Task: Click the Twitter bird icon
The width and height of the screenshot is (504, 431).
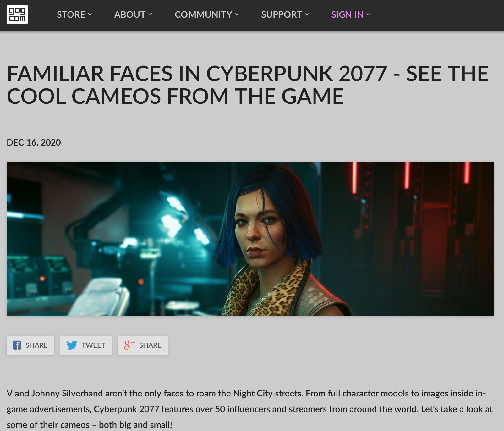Action: point(72,345)
